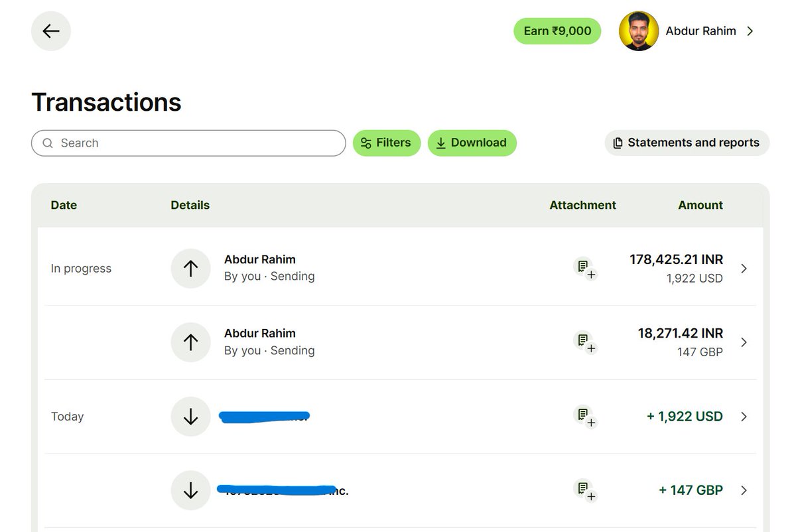
Task: Select the 178,425.21 INR amount
Action: (676, 259)
